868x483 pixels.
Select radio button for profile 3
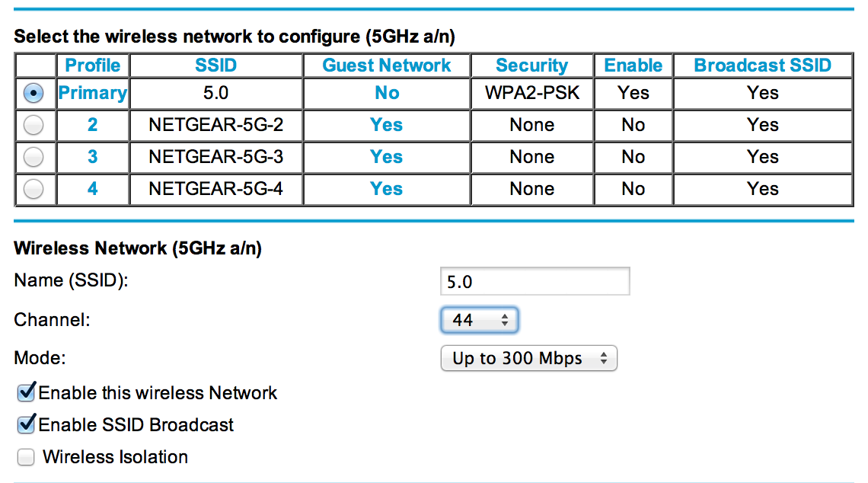coord(34,157)
